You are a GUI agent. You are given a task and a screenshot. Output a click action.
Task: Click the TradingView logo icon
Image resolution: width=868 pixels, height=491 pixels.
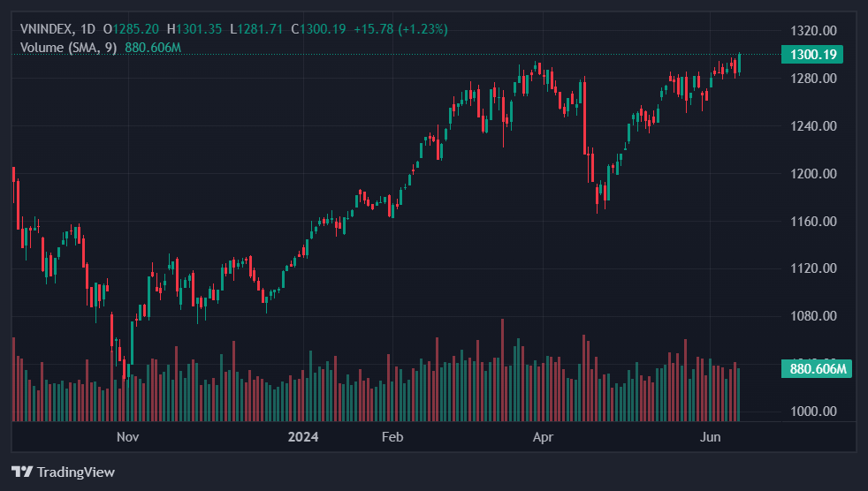click(x=22, y=472)
